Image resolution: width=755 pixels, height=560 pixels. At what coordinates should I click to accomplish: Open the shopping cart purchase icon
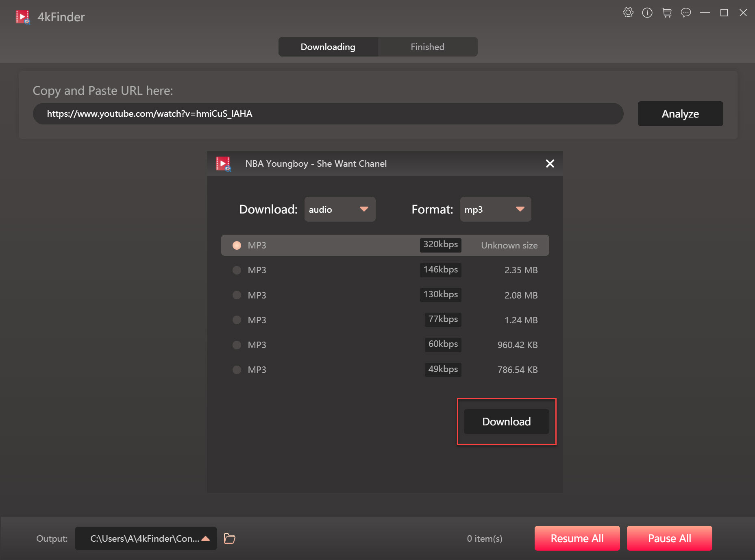click(667, 13)
